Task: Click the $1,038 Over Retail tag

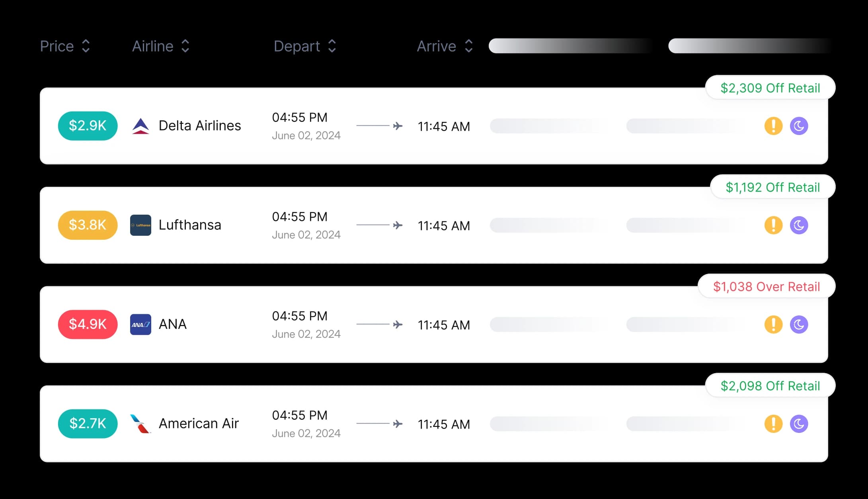Action: (x=766, y=287)
